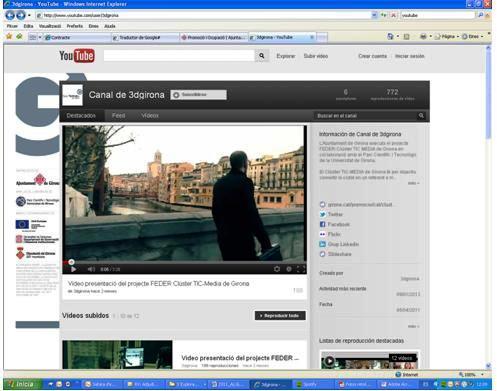Open the Página dropdown in IE toolbar
497x391 pixels.
click(447, 36)
